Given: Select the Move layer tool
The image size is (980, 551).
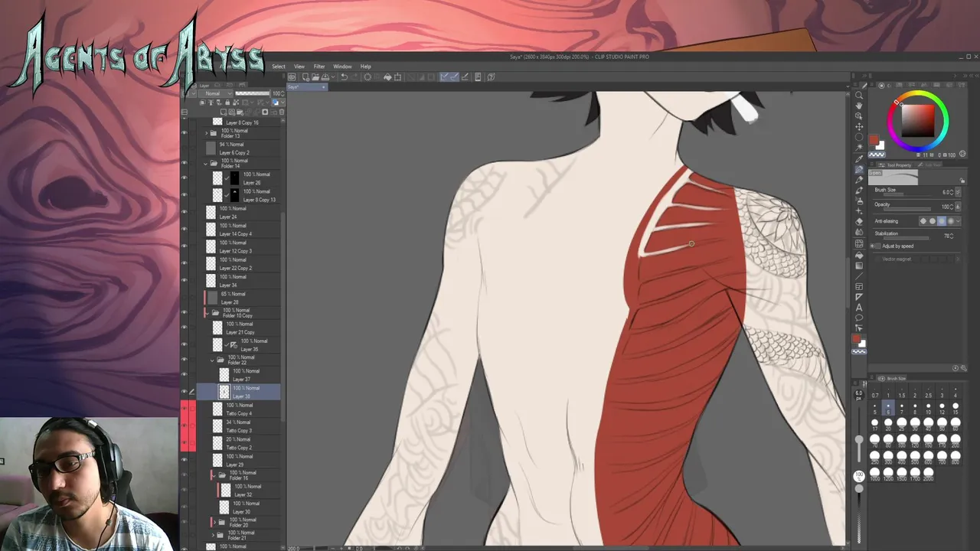Looking at the screenshot, I should click(x=859, y=127).
